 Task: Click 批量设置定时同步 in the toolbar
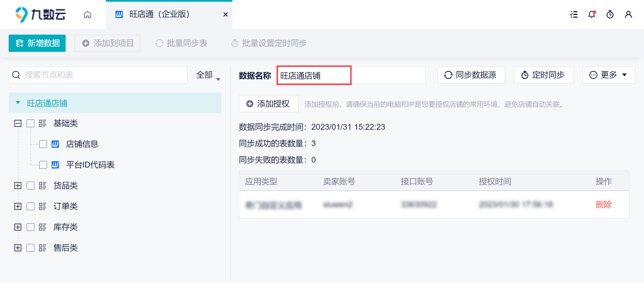tap(269, 43)
